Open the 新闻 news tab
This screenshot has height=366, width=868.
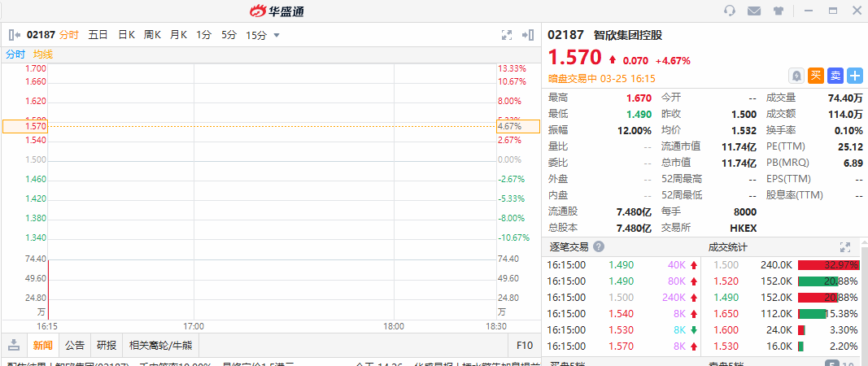[x=42, y=346]
